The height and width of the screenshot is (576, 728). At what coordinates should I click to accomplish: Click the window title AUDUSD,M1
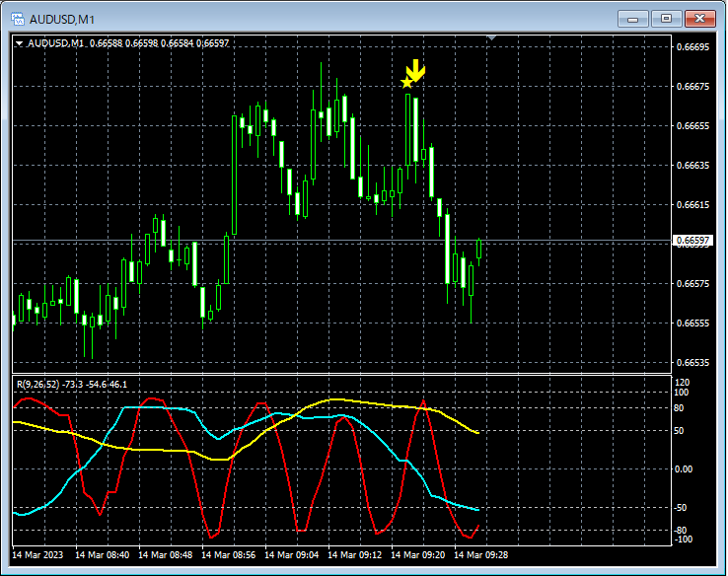point(62,20)
